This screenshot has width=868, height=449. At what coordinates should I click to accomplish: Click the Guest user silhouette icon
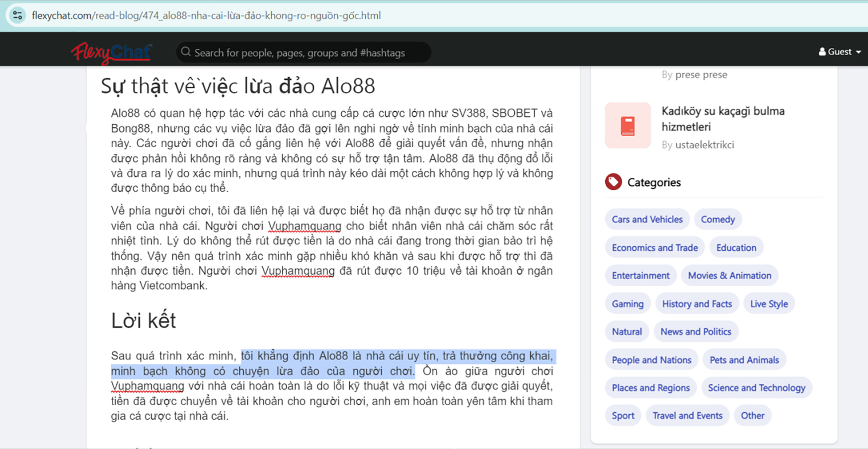[x=822, y=52]
